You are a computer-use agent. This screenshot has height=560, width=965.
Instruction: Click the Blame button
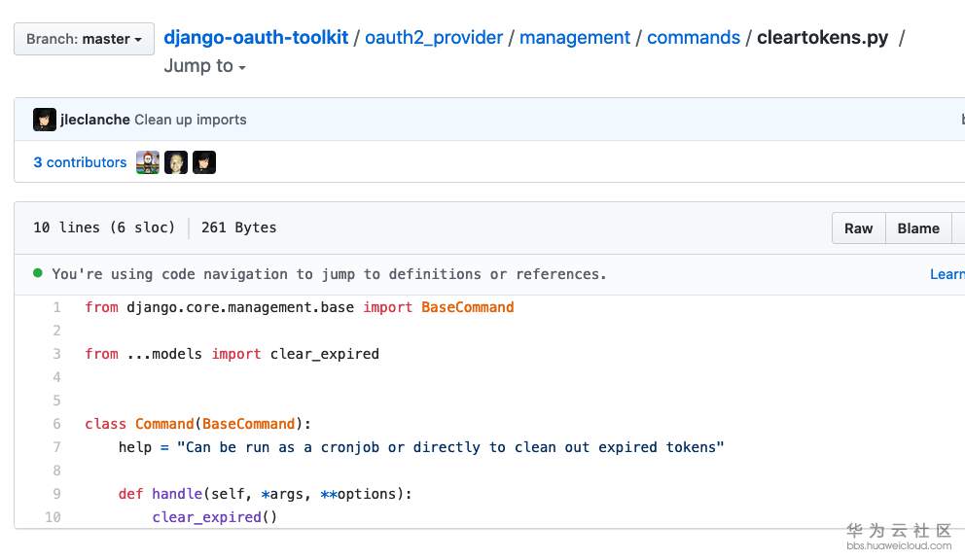tap(918, 228)
